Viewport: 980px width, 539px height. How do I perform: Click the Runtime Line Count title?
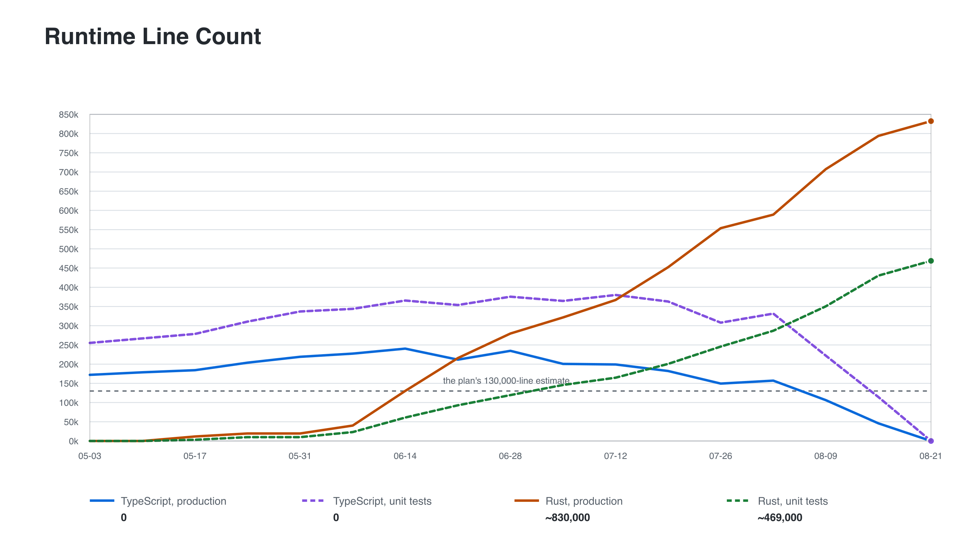pyautogui.click(x=152, y=36)
